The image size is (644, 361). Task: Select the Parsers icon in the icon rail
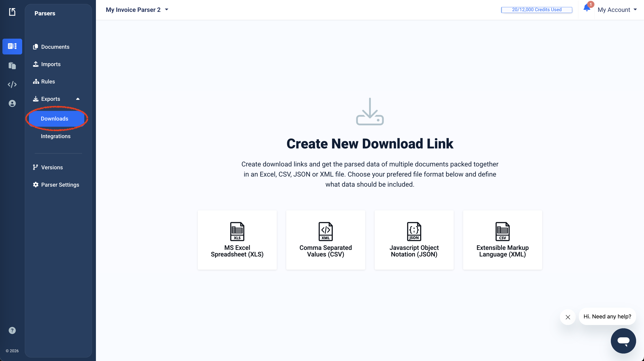pos(12,46)
